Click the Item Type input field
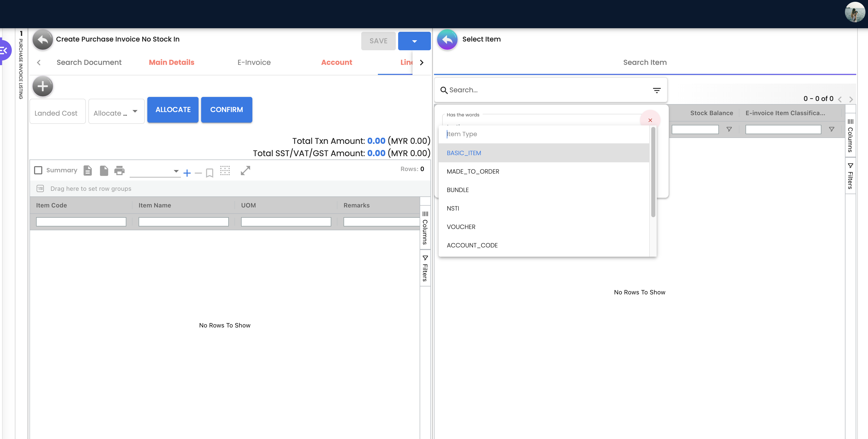The width and height of the screenshot is (868, 439). pyautogui.click(x=543, y=134)
